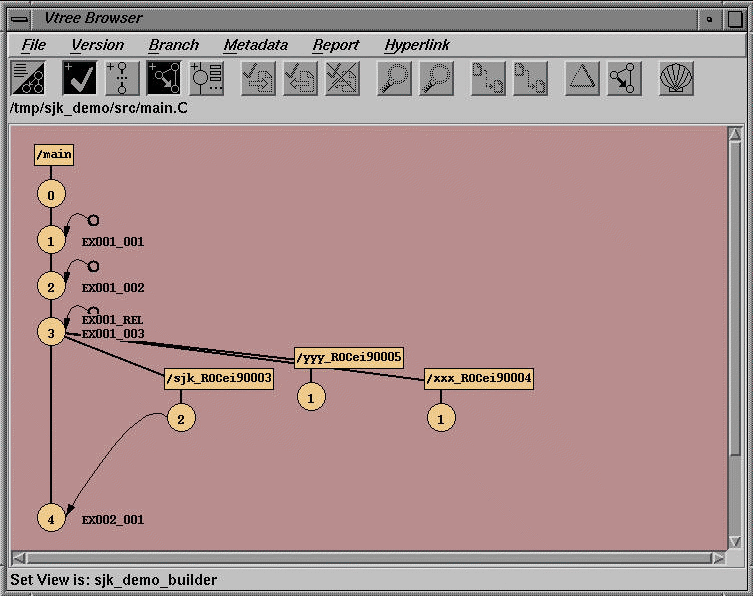The width and height of the screenshot is (753, 596).
Task: Open the window menu in title bar
Action: tap(18, 18)
